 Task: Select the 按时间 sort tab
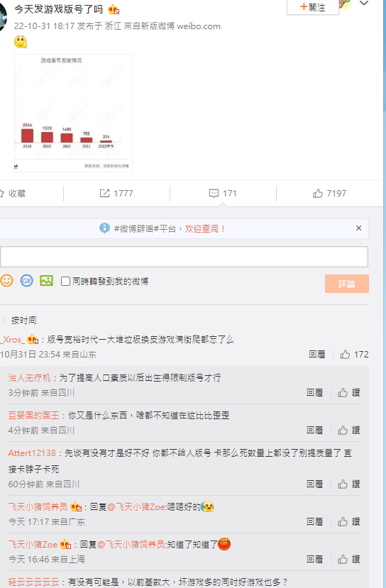point(23,321)
